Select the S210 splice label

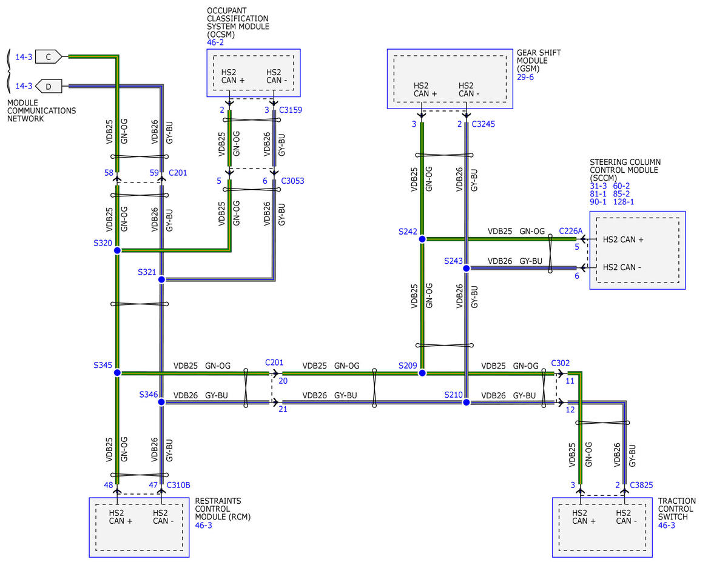(453, 394)
